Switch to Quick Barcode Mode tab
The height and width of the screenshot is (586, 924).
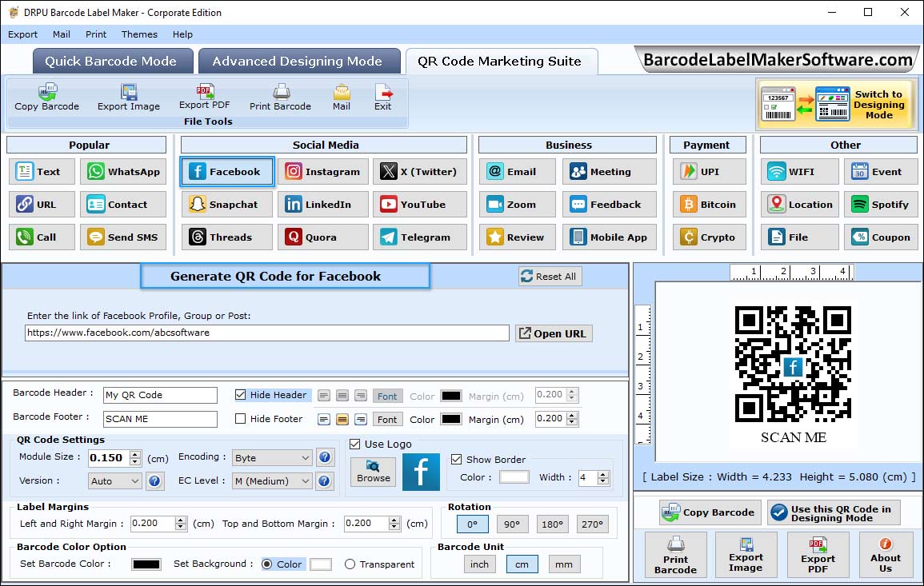click(x=113, y=62)
